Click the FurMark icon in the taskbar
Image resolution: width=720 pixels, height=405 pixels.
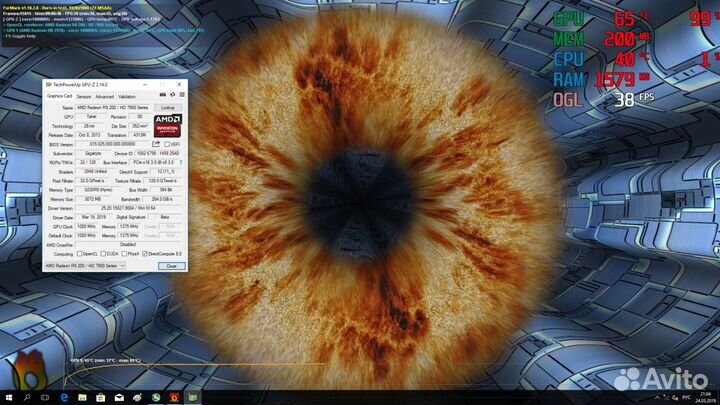point(174,397)
